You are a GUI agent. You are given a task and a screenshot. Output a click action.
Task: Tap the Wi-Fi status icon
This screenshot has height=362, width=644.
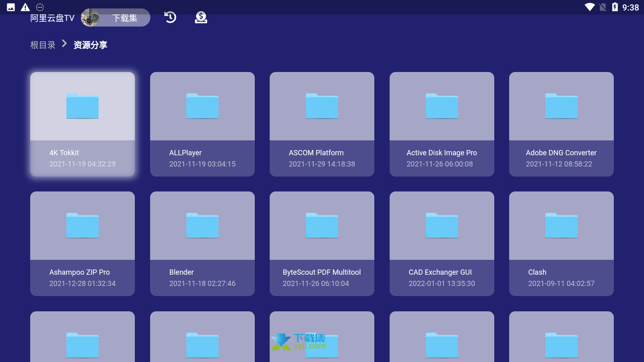pyautogui.click(x=590, y=7)
